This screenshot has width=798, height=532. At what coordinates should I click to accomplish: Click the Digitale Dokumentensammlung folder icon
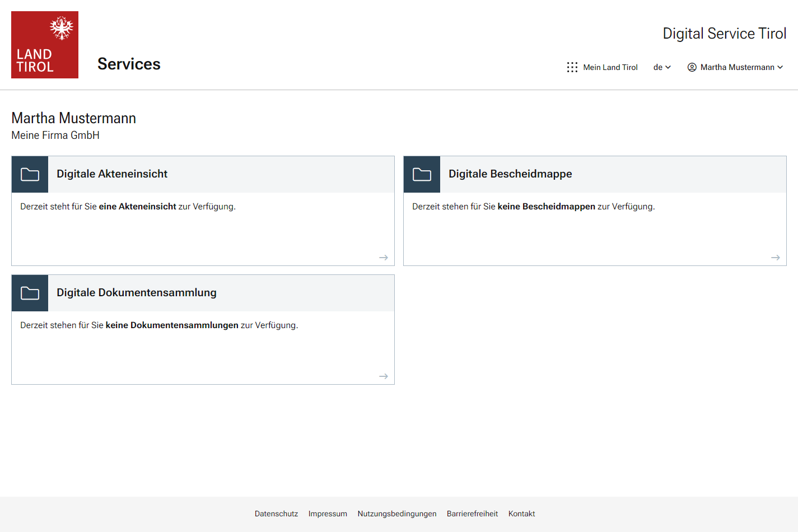point(30,293)
